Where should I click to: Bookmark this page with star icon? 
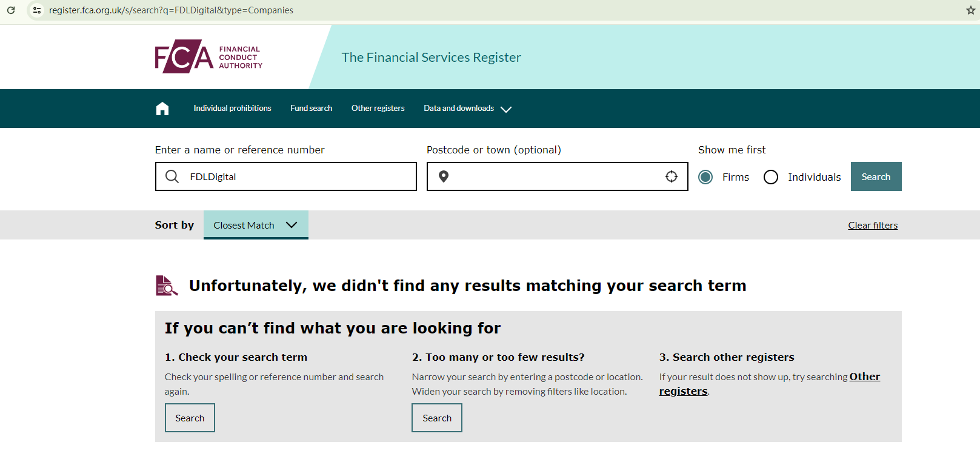click(970, 10)
